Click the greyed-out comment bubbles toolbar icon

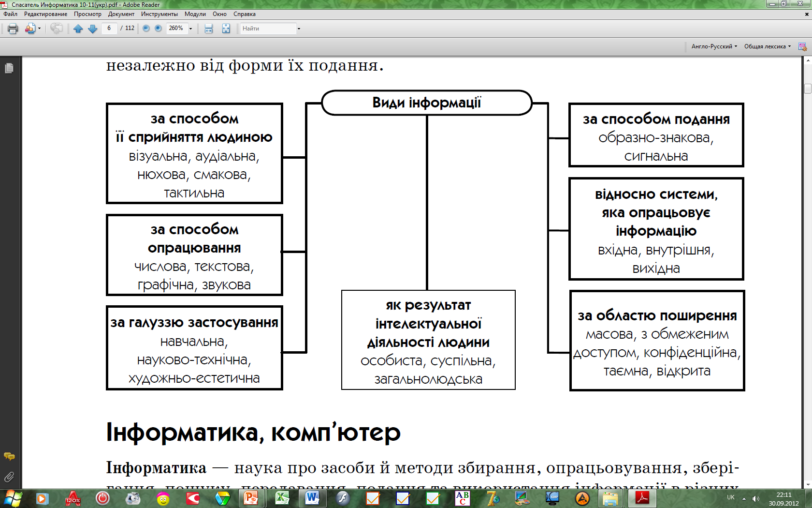pyautogui.click(x=56, y=29)
